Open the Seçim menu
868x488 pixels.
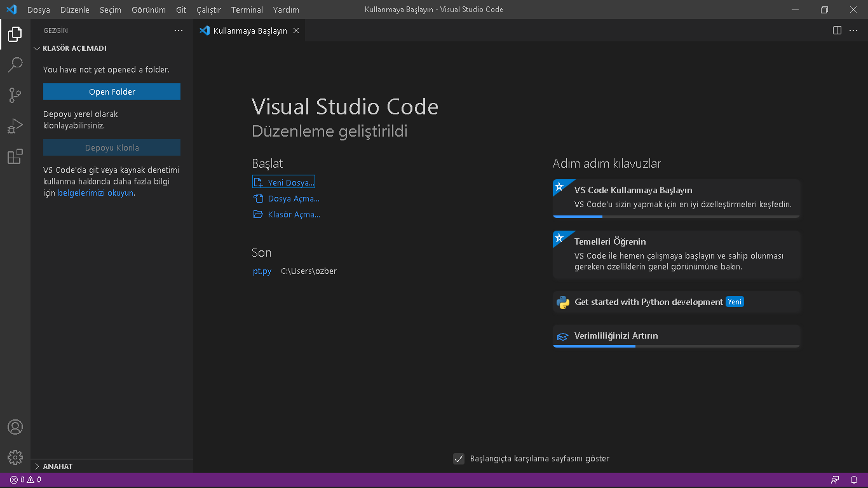click(x=111, y=10)
